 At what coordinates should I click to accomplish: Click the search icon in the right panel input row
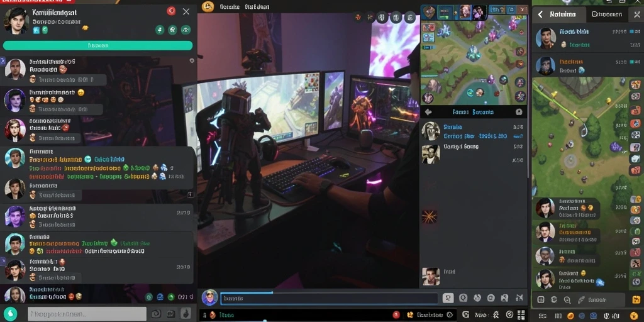[x=567, y=300]
